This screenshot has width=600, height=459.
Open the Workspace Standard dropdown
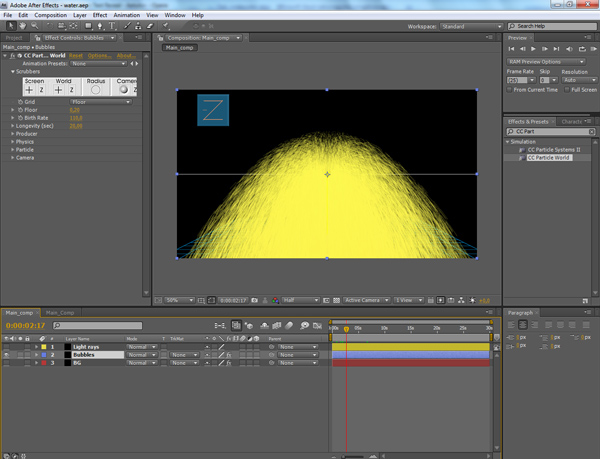[471, 26]
